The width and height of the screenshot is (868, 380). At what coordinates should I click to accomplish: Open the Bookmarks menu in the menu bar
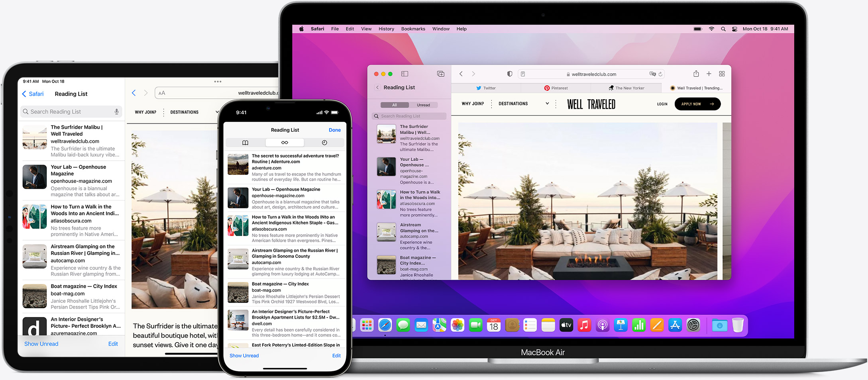(x=413, y=29)
